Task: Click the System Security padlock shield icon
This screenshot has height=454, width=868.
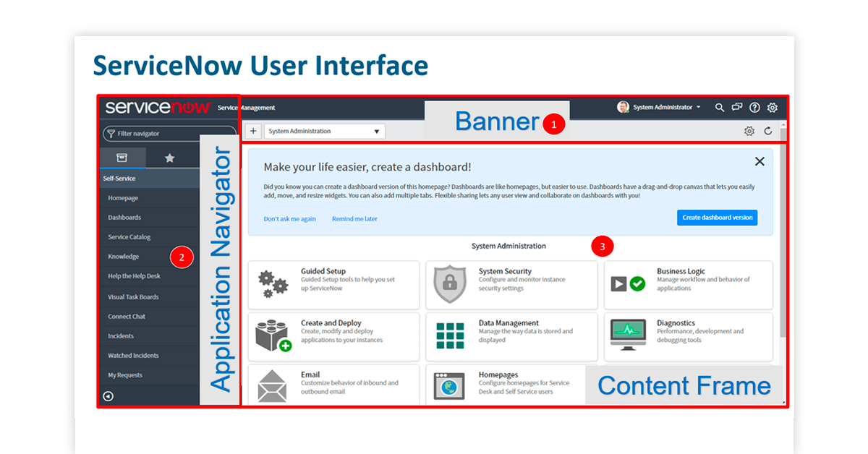Action: click(x=449, y=284)
